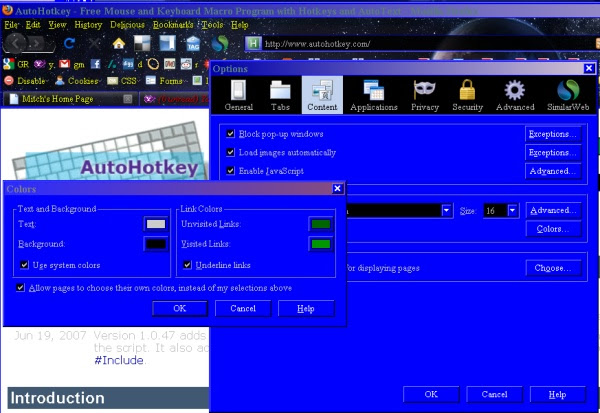Open the Google GR bookmark
Image resolution: width=600 pixels, height=413 pixels.
16,64
